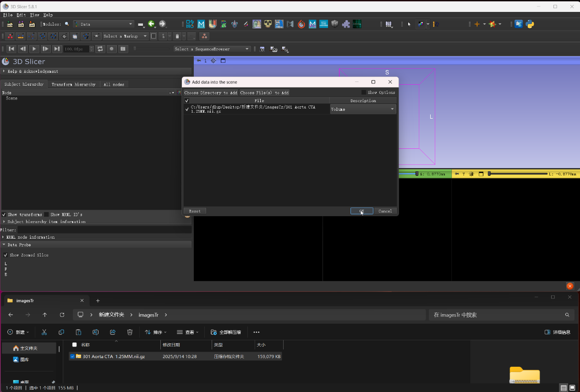Toggle the crosshair icon in toolbar
This screenshot has height=392, width=580.
[x=477, y=24]
